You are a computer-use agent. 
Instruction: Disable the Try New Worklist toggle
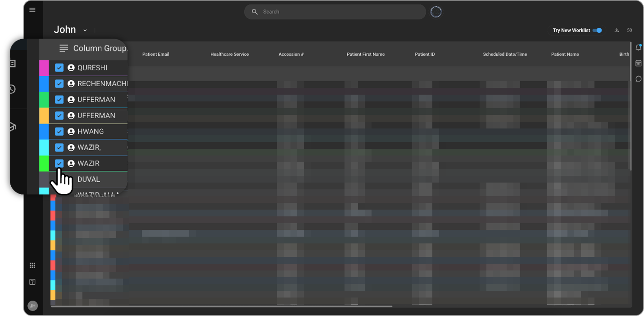point(597,30)
